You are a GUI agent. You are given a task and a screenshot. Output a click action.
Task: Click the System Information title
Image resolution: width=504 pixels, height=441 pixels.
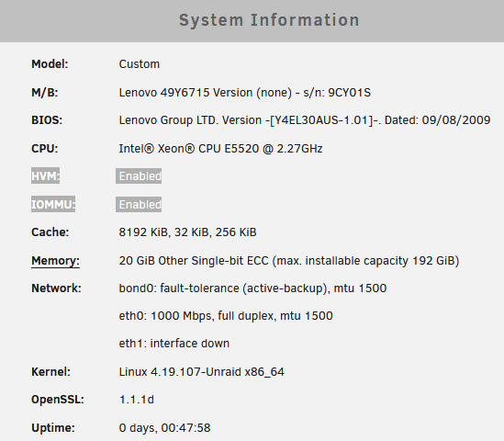pos(269,20)
